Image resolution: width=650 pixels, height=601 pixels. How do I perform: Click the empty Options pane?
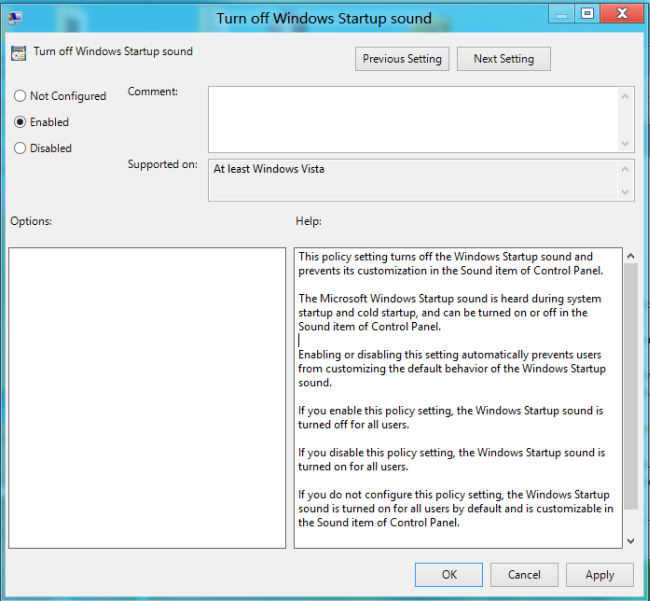click(147, 398)
